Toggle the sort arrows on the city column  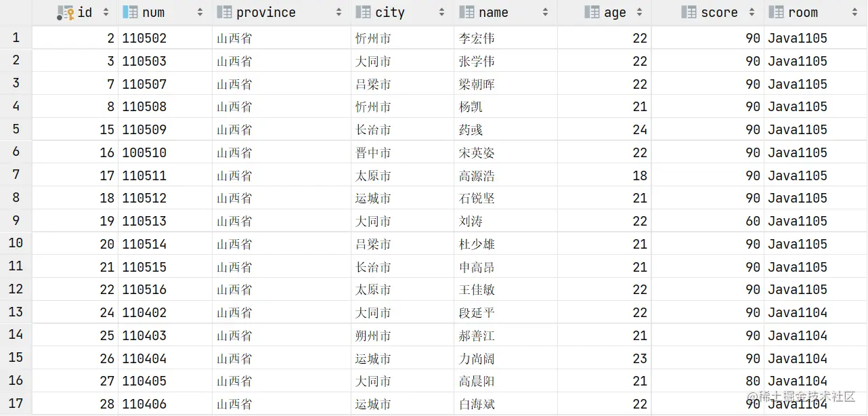coord(441,12)
